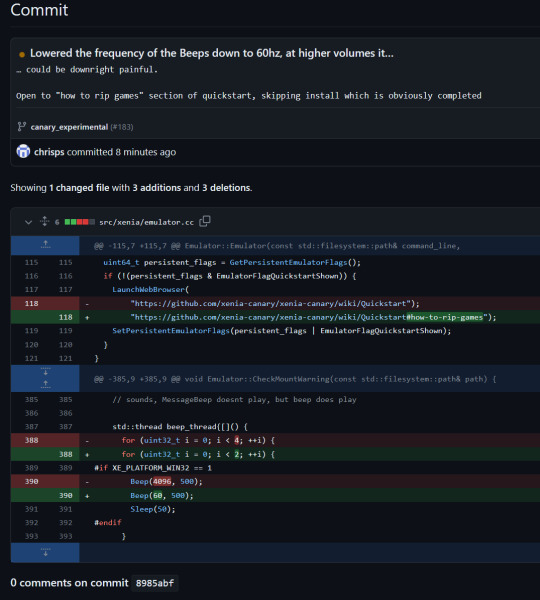Click the '1 changed file' summary
Image resolution: width=540 pixels, height=600 pixels.
click(79, 188)
